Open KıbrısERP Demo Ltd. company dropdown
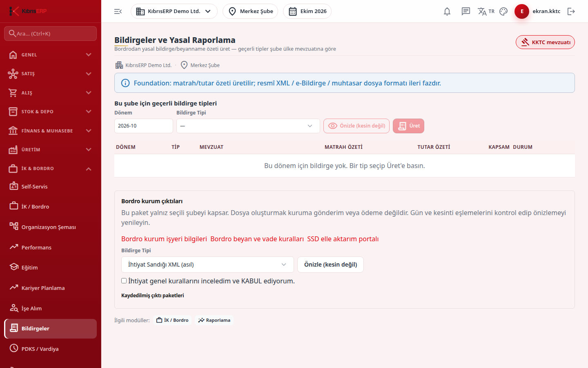Screen dimensions: 588x368 (x=174, y=11)
